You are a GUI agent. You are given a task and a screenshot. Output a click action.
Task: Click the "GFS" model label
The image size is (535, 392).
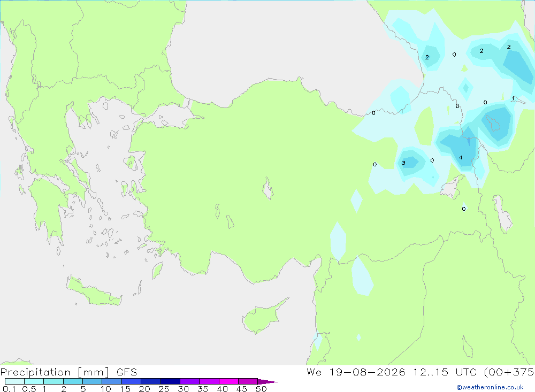click(127, 372)
